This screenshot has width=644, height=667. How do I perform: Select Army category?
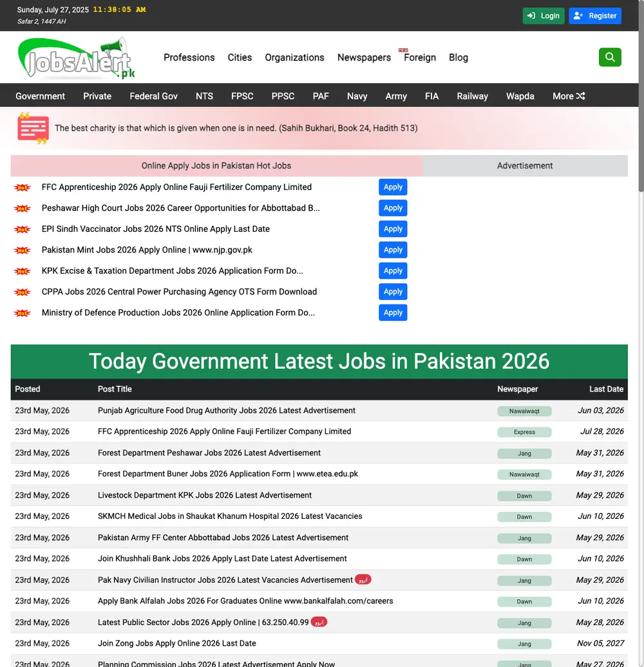click(395, 96)
